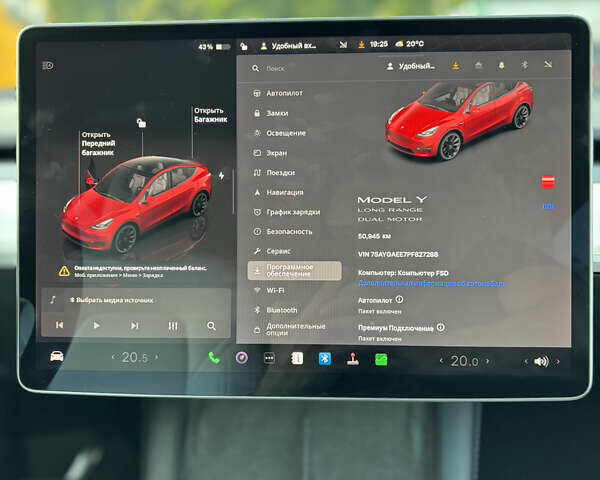Open the Bluetooth app in the dock
This screenshot has height=480, width=600.
click(325, 359)
